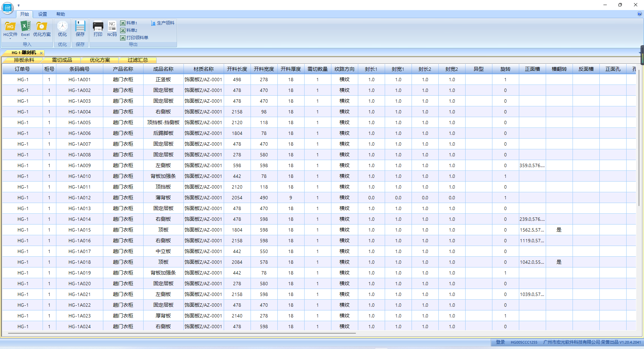The height and width of the screenshot is (349, 644).
Task: Open the document tab list arrow at right
Action: coord(639,53)
